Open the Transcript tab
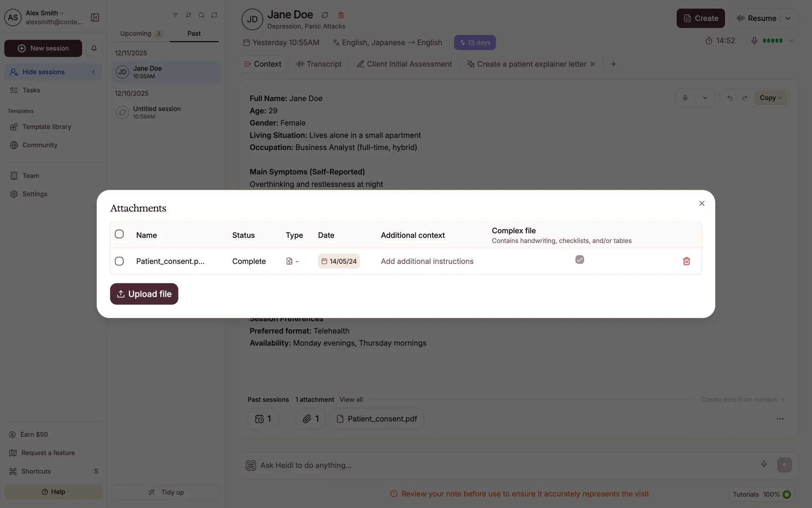The width and height of the screenshot is (812, 508). pos(319,64)
